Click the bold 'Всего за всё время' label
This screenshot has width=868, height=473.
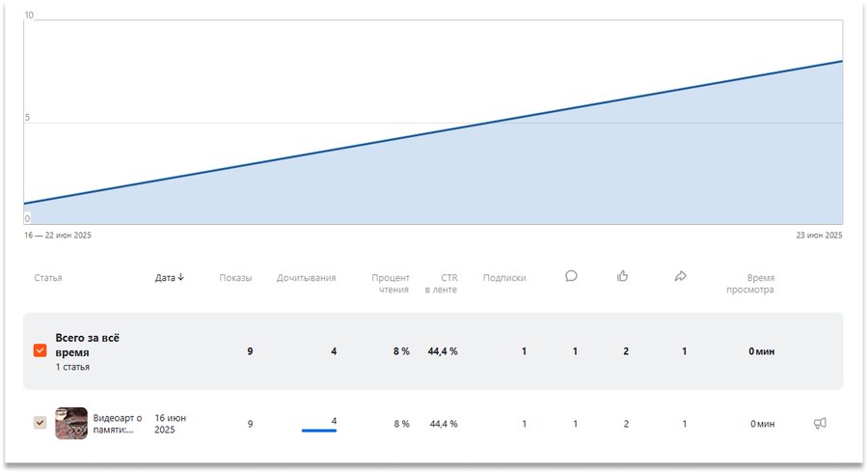pos(87,345)
